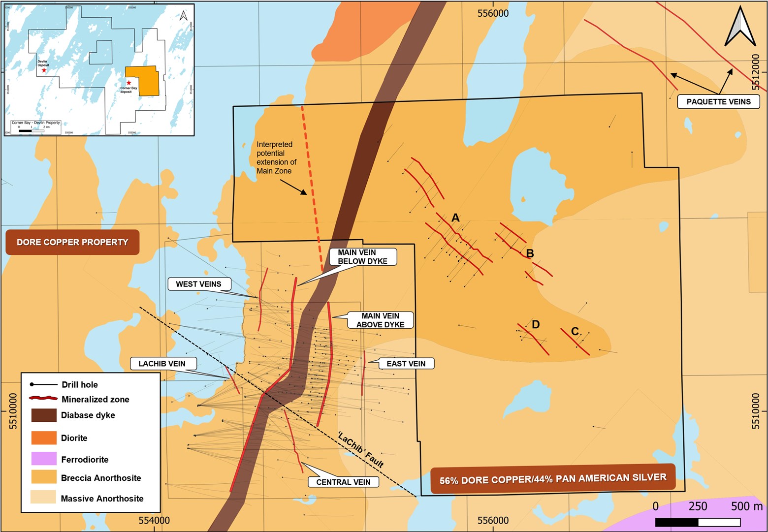
Task: Click the inset map north arrow
Action: (184, 15)
